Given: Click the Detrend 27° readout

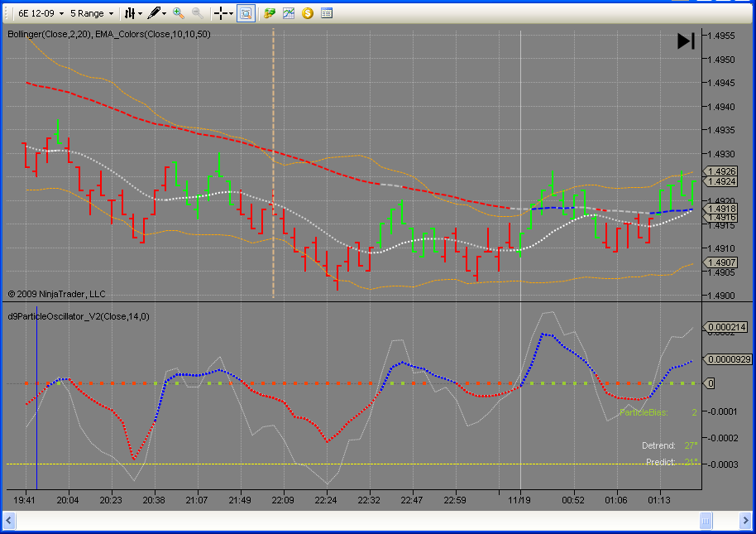Looking at the screenshot, I should 670,445.
